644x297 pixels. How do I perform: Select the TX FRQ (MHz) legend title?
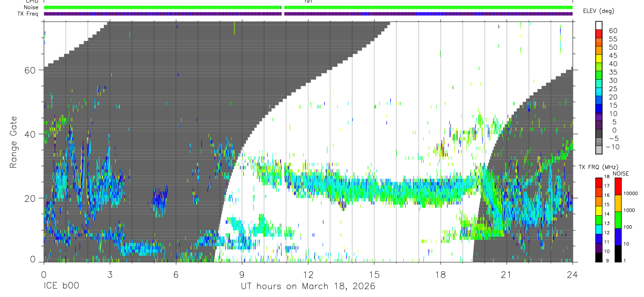pyautogui.click(x=598, y=167)
